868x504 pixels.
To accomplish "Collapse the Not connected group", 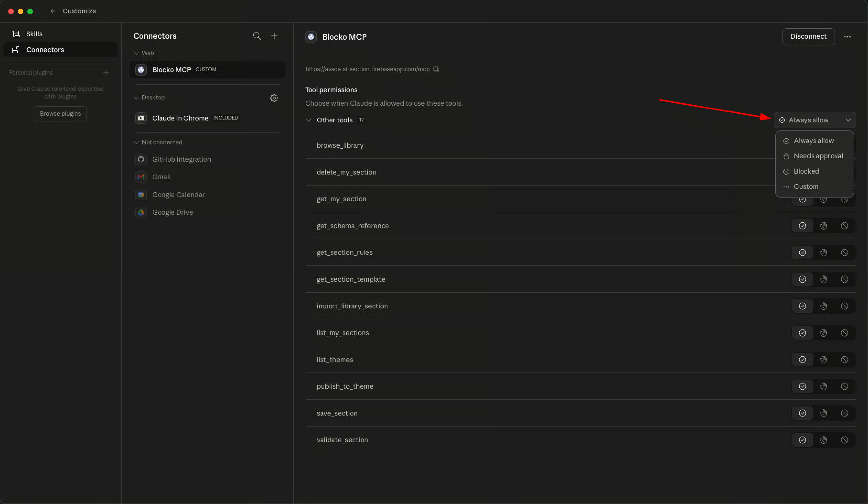I will pyautogui.click(x=136, y=142).
